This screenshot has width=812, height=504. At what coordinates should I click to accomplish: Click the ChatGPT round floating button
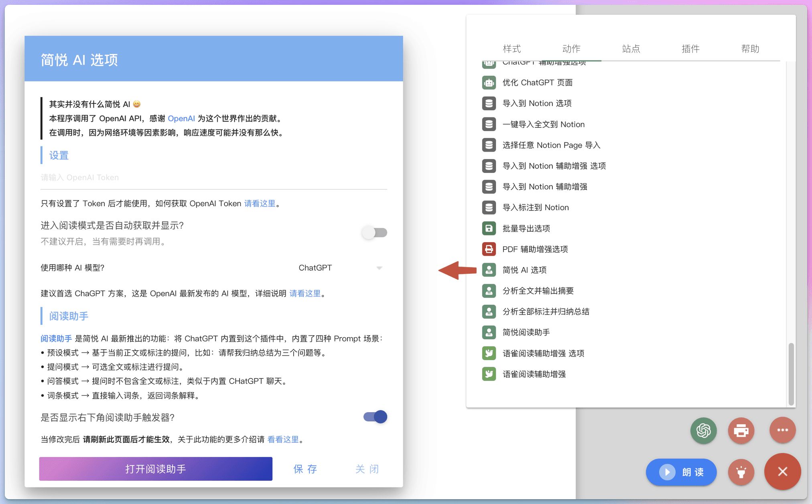(x=703, y=430)
